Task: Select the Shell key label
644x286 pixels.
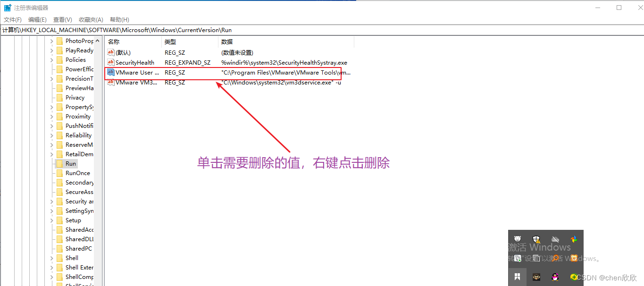Action: click(x=72, y=258)
